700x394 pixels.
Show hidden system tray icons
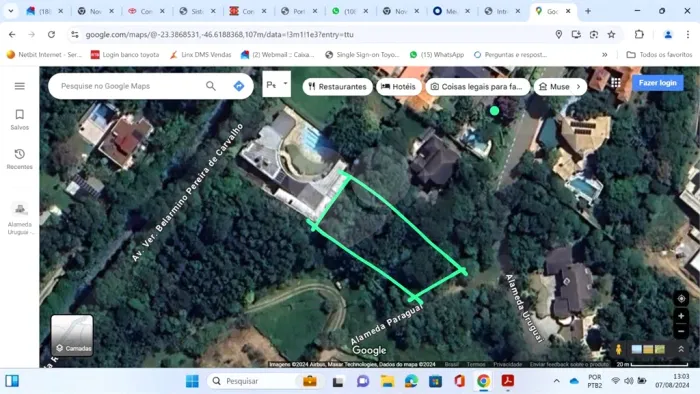pyautogui.click(x=556, y=381)
